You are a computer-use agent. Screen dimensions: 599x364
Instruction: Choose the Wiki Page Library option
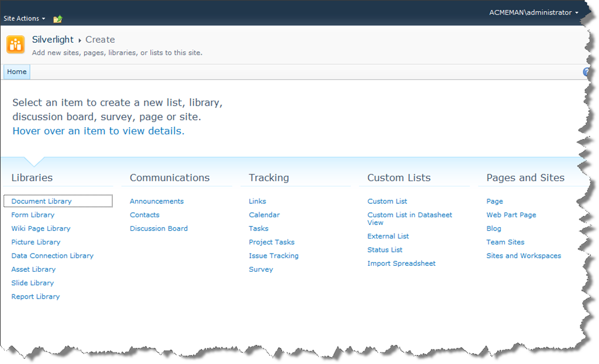(x=41, y=228)
